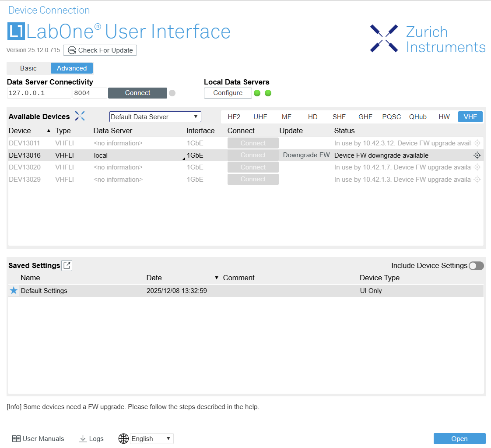The width and height of the screenshot is (491, 448).
Task: Click the 127.0.0.1 host address field
Action: 39,93
